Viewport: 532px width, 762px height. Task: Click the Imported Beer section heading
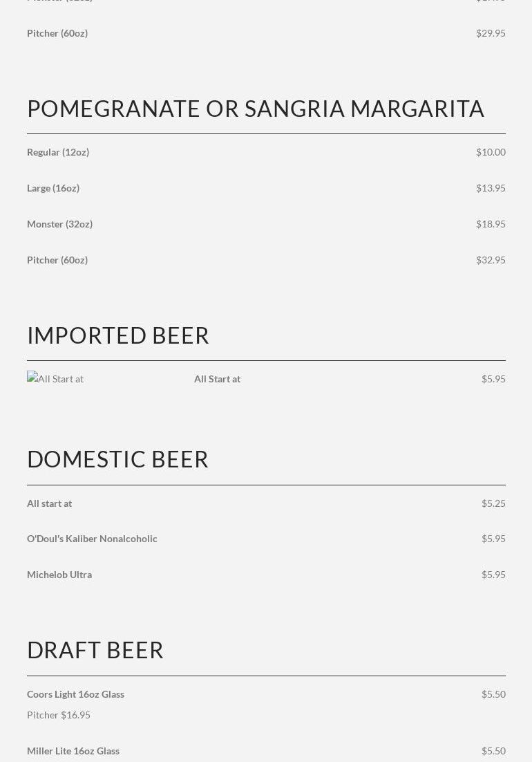118,335
